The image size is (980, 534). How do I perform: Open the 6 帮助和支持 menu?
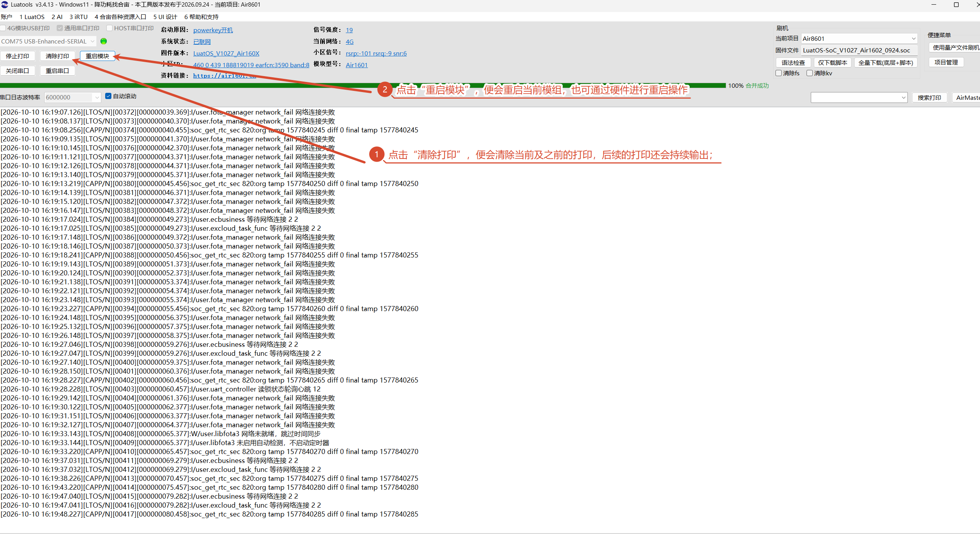tap(201, 17)
